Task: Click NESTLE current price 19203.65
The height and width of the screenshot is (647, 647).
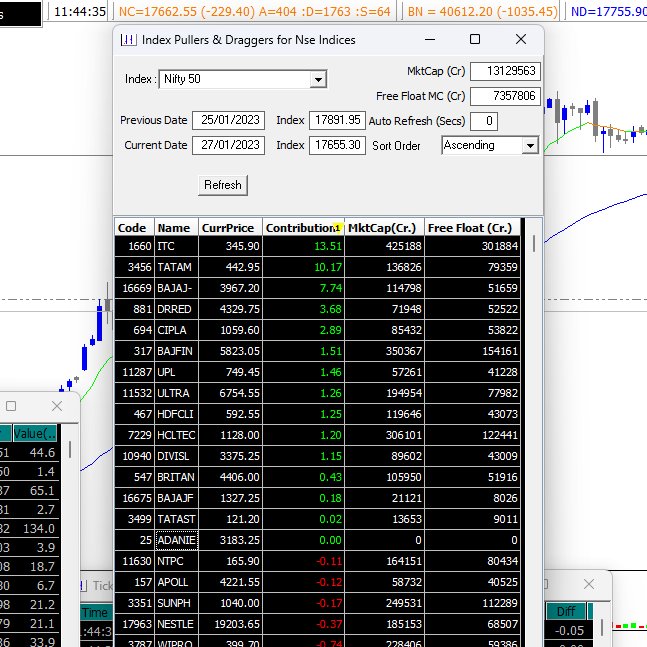Action: pyautogui.click(x=230, y=624)
